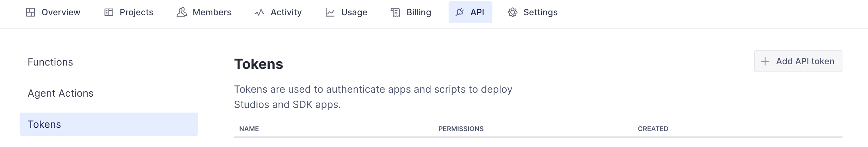This screenshot has height=147, width=868.
Task: Click the CREATED column header
Action: coord(653,129)
